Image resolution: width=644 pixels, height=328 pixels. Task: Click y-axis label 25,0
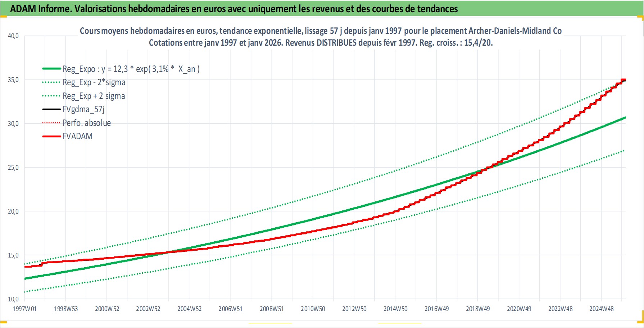click(13, 168)
